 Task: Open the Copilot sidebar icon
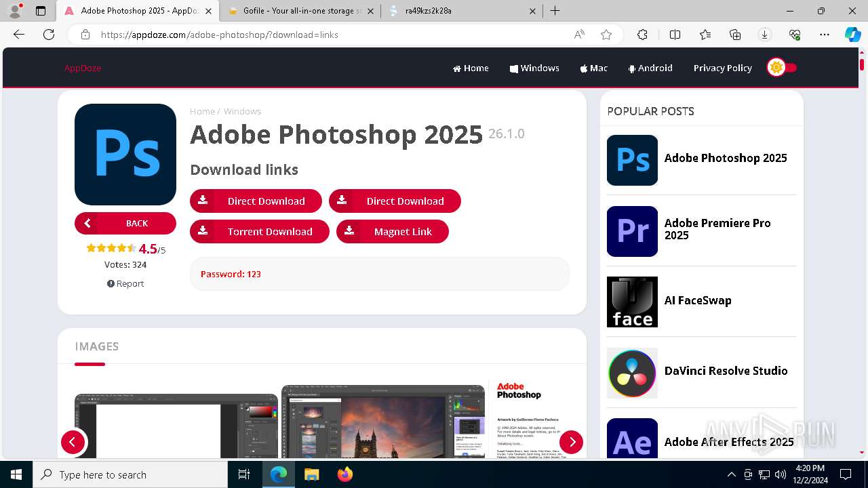pyautogui.click(x=852, y=35)
